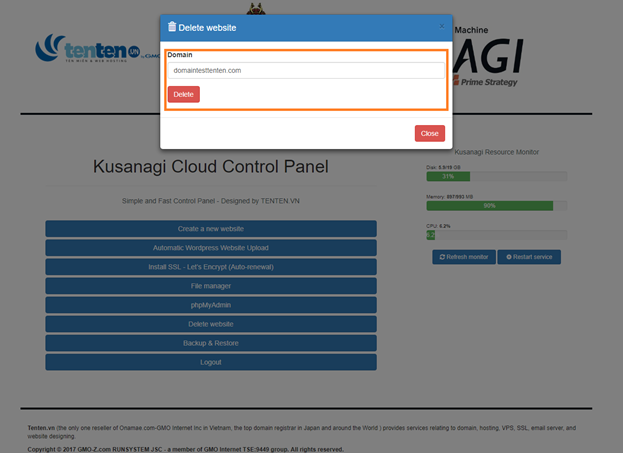Image resolution: width=623 pixels, height=453 pixels.
Task: Click the trash icon in Delete website header
Action: [x=172, y=27]
